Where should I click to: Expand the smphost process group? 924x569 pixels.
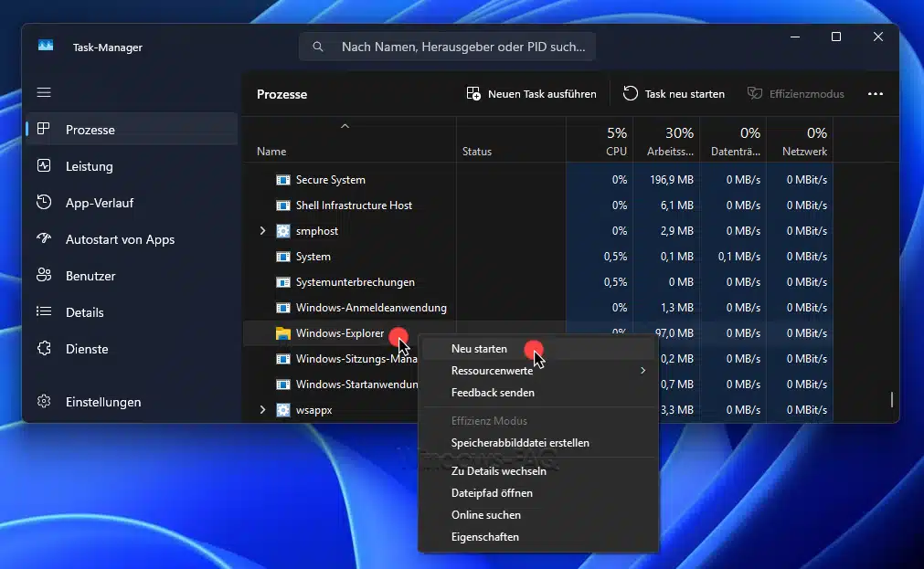point(262,231)
